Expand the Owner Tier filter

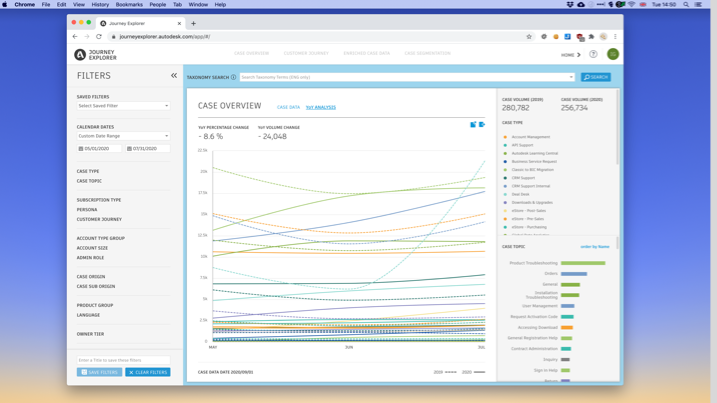tap(91, 334)
